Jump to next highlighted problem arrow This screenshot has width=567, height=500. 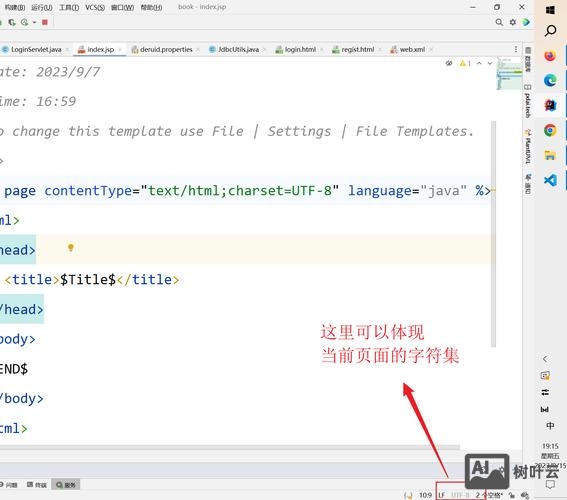coord(490,63)
